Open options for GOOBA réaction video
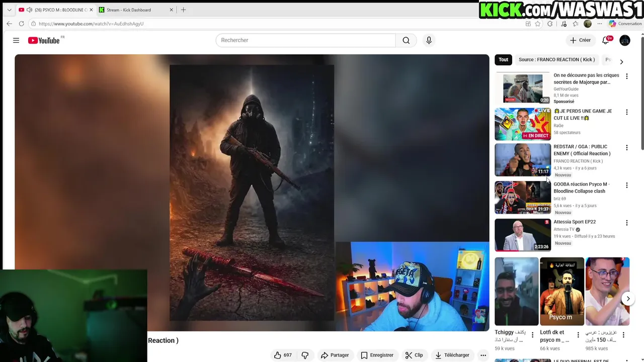 click(x=626, y=186)
